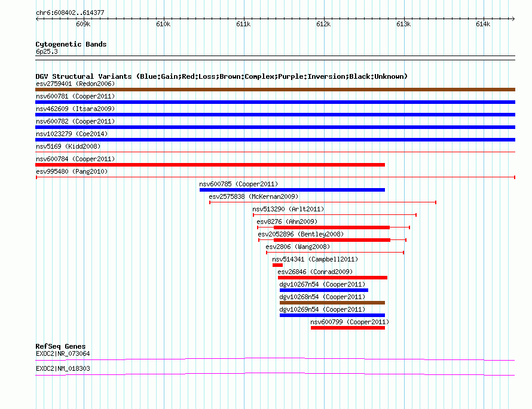Select the EXOC2|NM_018303 pink gene track line
This screenshot has height=409, width=532.
(275, 374)
